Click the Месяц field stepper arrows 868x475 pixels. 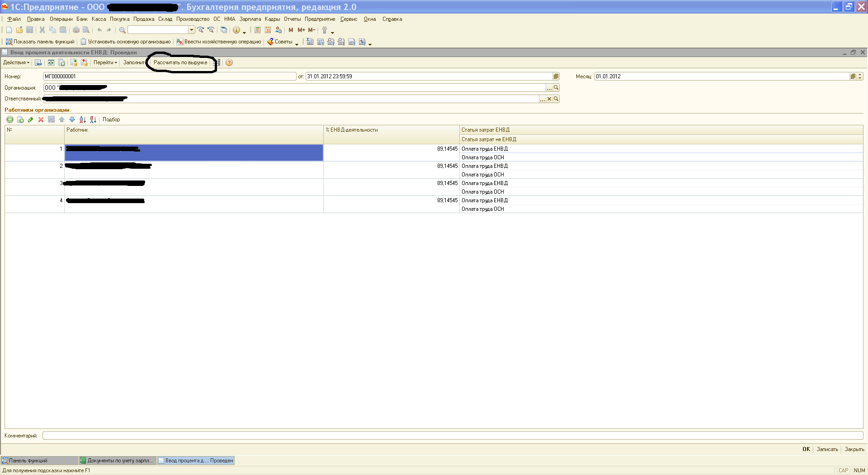tap(860, 76)
